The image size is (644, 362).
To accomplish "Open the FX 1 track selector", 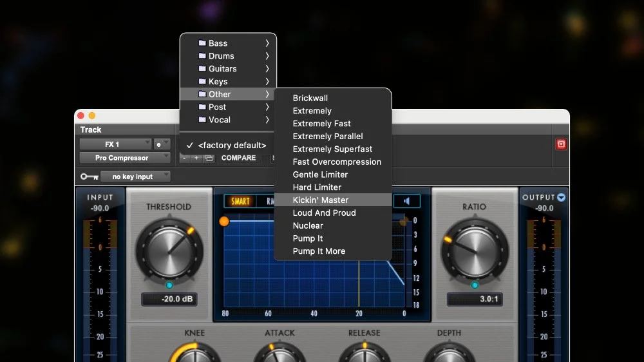I will point(115,144).
